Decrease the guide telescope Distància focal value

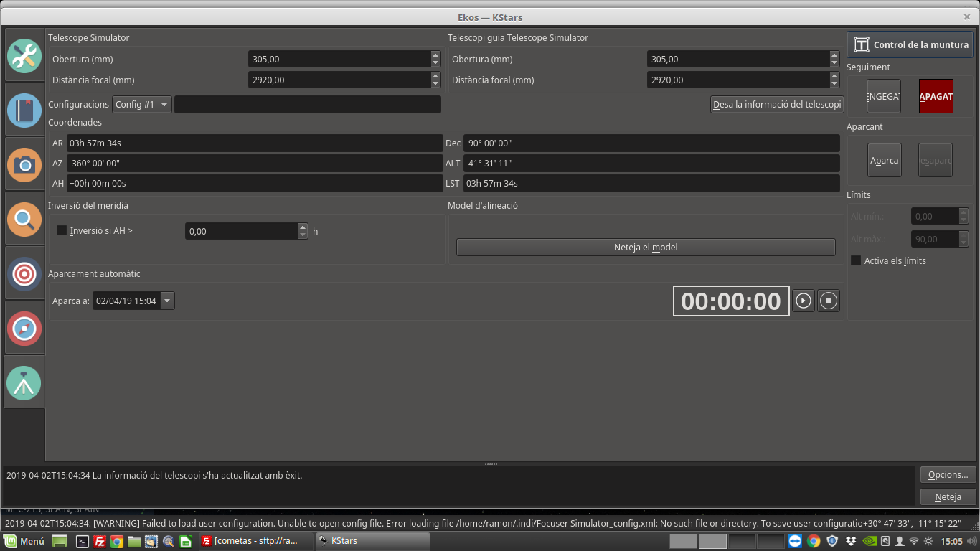(834, 84)
